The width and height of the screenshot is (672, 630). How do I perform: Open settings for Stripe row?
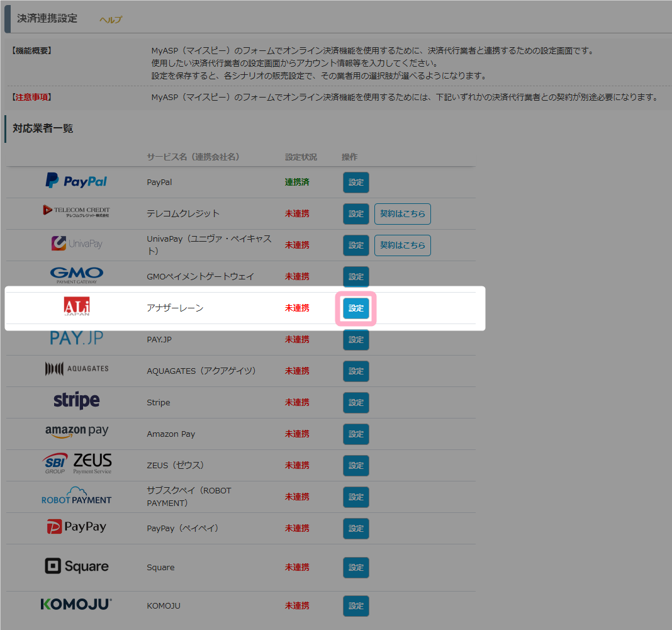click(356, 403)
